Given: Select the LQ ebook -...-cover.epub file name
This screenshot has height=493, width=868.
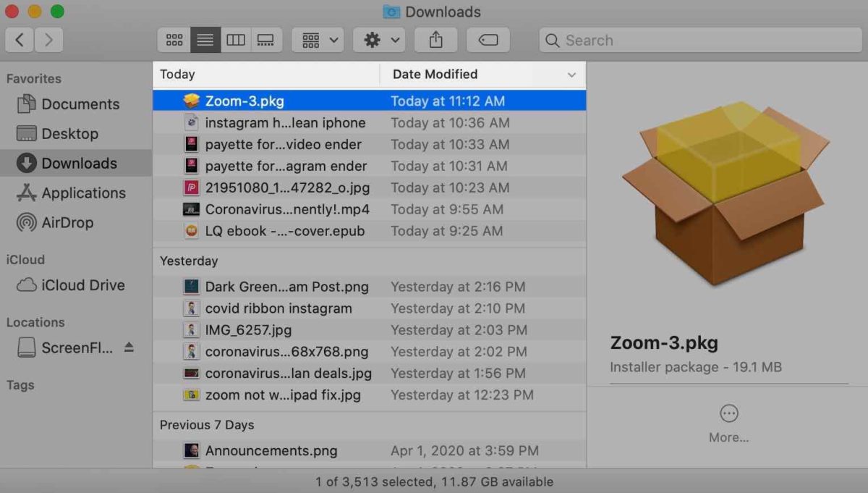Looking at the screenshot, I should click(x=285, y=232).
